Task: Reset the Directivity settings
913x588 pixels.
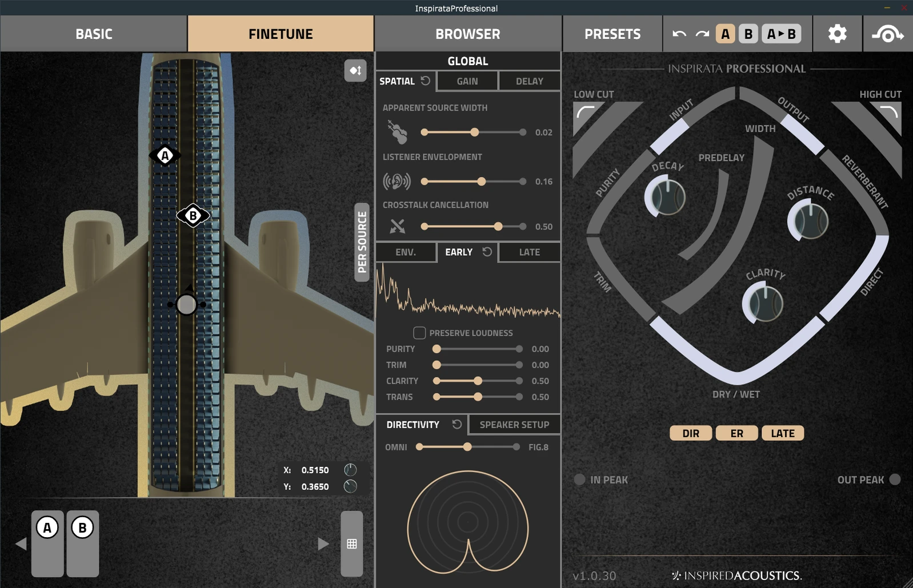Action: [x=457, y=424]
